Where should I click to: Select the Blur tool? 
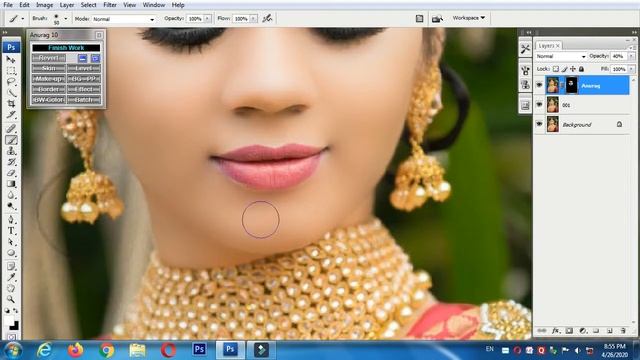[11, 195]
